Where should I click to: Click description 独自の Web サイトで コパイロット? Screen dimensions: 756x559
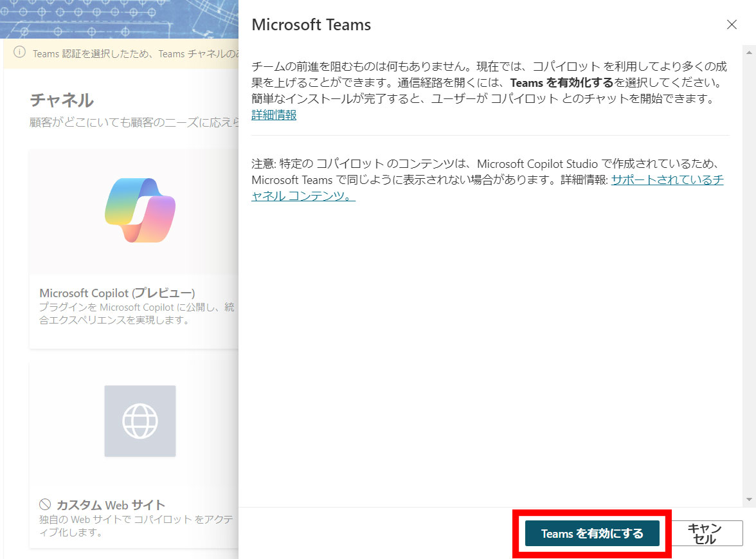coord(136,526)
